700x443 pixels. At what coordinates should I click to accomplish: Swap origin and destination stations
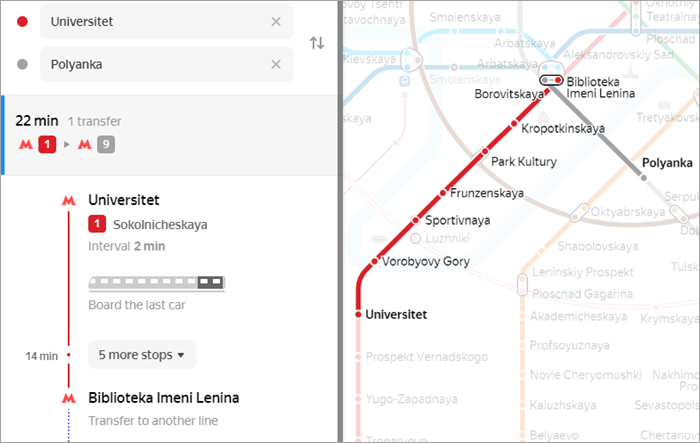click(x=317, y=43)
